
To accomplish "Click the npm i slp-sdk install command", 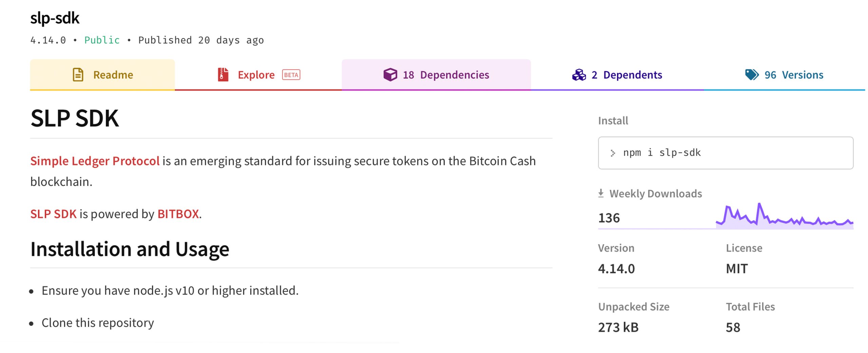I will pyautogui.click(x=661, y=152).
